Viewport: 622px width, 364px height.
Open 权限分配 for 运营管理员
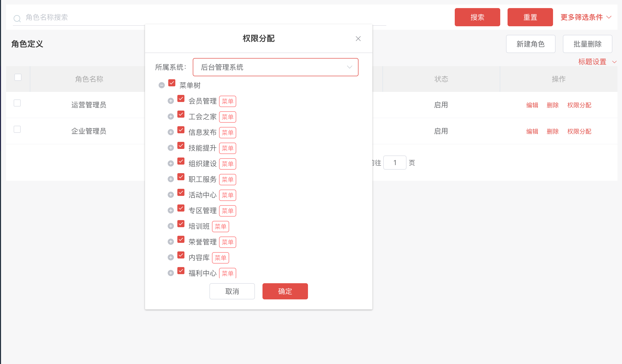(579, 105)
